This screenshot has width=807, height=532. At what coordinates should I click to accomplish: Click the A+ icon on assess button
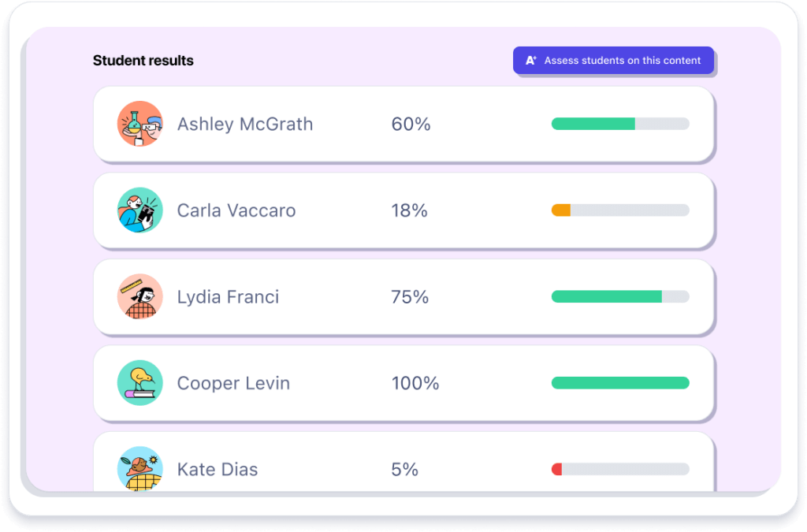(x=531, y=61)
